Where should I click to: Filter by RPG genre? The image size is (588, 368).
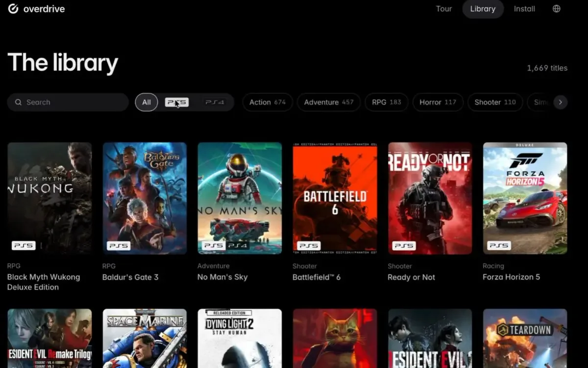[x=387, y=102]
